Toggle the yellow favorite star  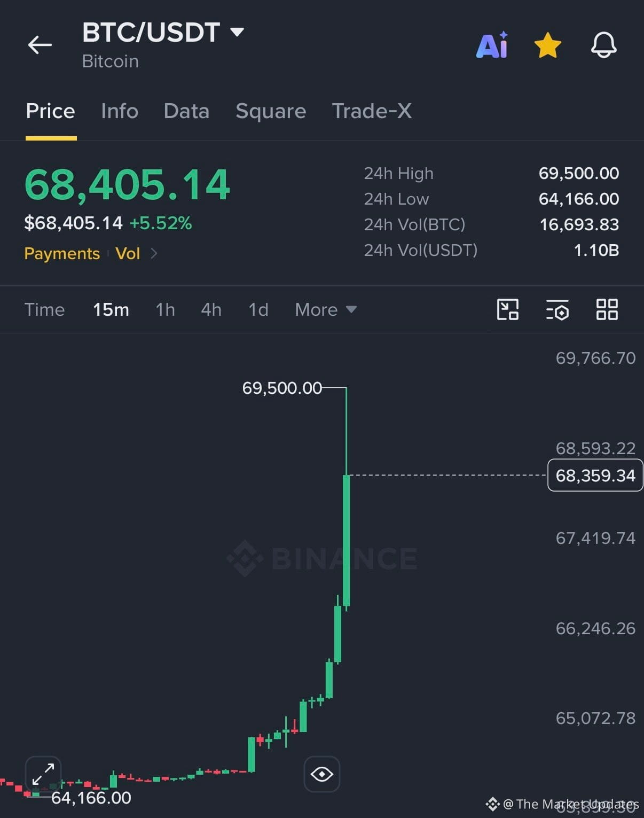point(548,45)
